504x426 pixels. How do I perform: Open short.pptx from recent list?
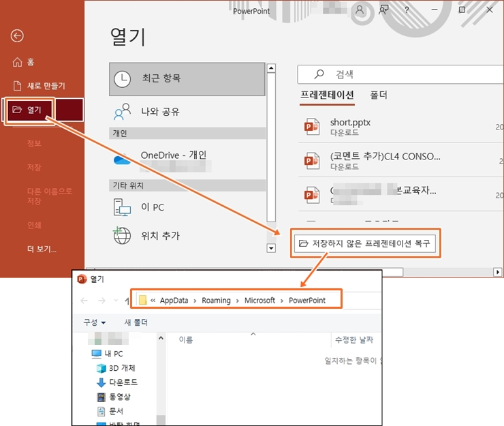click(x=401, y=127)
